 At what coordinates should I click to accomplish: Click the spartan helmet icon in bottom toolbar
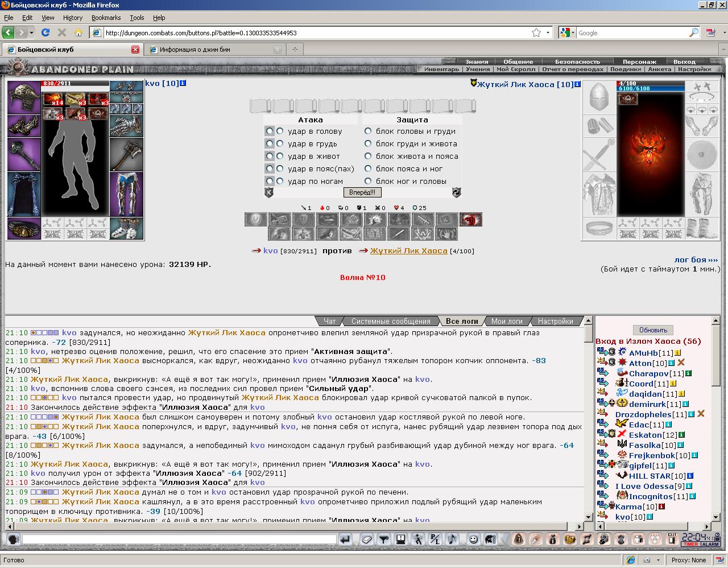pos(490,538)
